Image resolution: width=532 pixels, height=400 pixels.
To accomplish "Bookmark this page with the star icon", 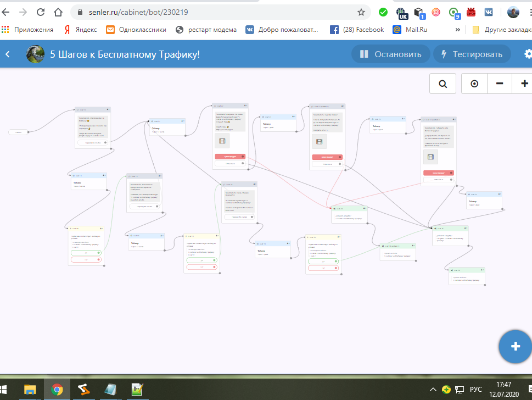I will [x=361, y=12].
